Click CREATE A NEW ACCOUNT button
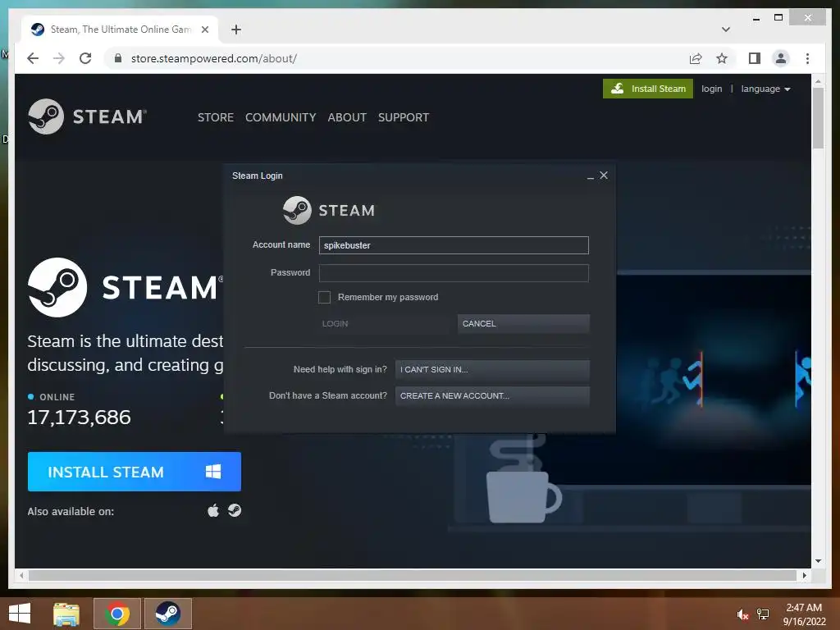 492,396
